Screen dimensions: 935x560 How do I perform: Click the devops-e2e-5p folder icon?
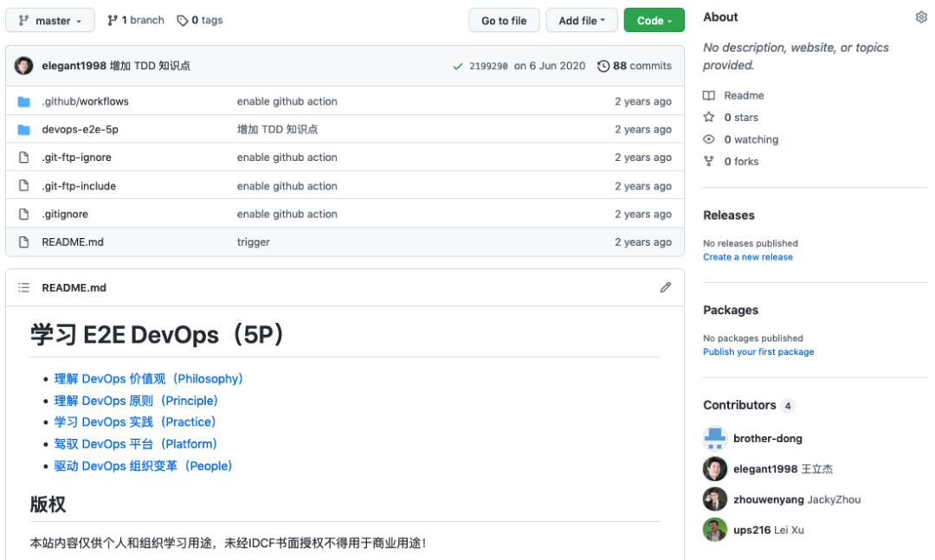tap(24, 130)
